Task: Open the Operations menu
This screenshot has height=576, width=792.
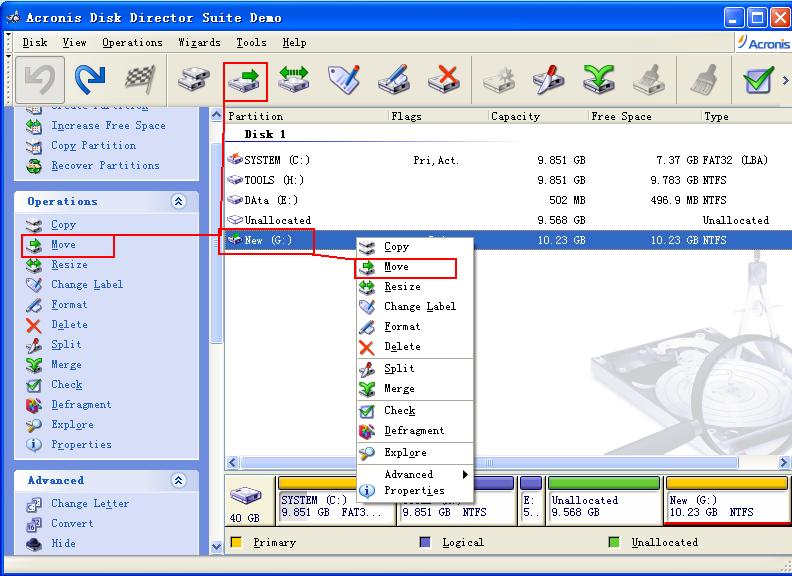Action: pyautogui.click(x=132, y=42)
